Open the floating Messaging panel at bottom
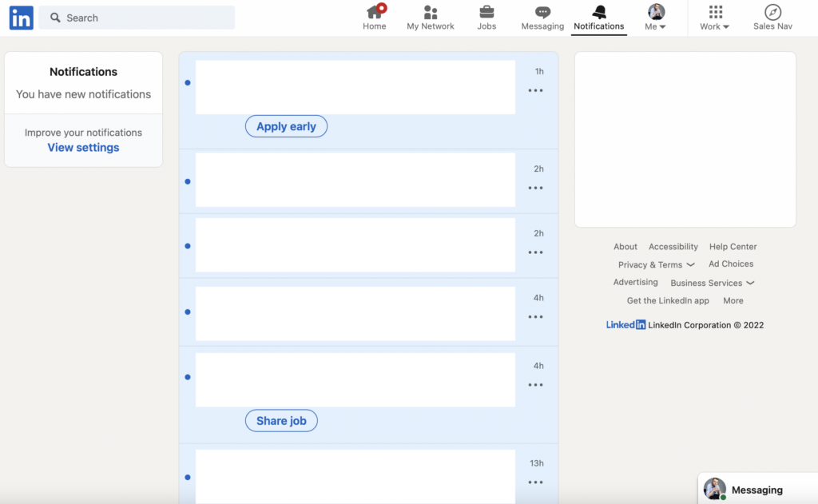818x504 pixels. click(756, 490)
